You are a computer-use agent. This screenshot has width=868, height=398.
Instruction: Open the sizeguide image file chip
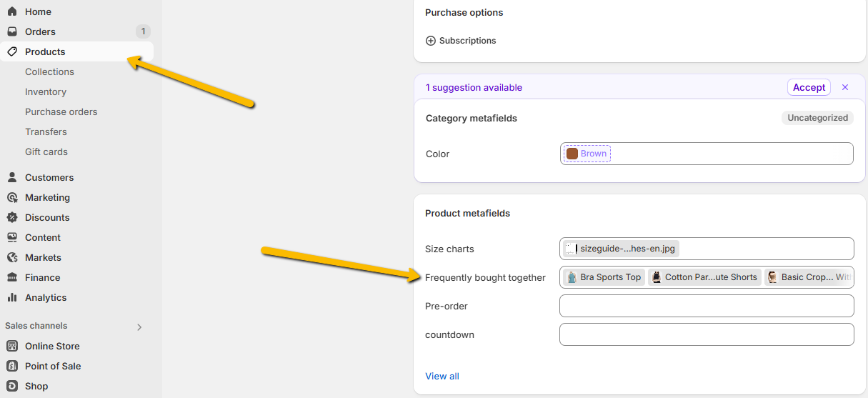click(620, 249)
